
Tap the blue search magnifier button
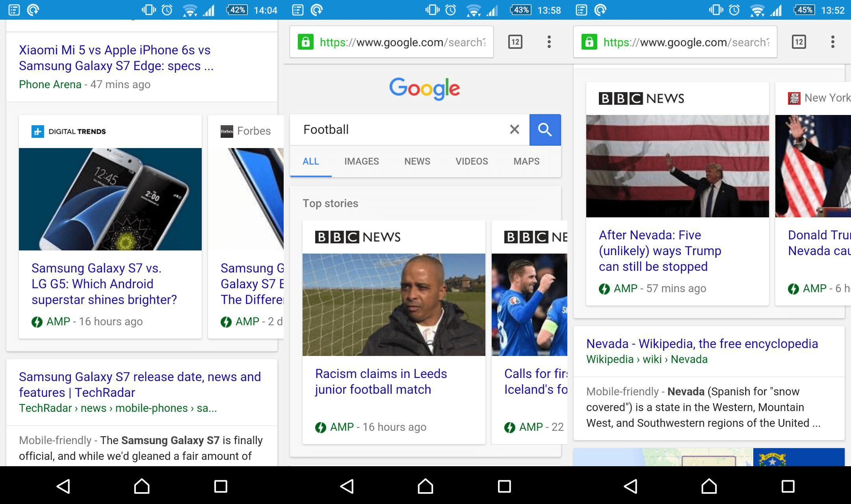(x=545, y=130)
